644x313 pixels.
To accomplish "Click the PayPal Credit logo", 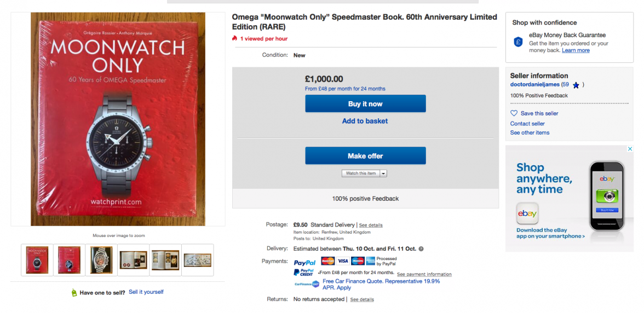I will click(304, 273).
